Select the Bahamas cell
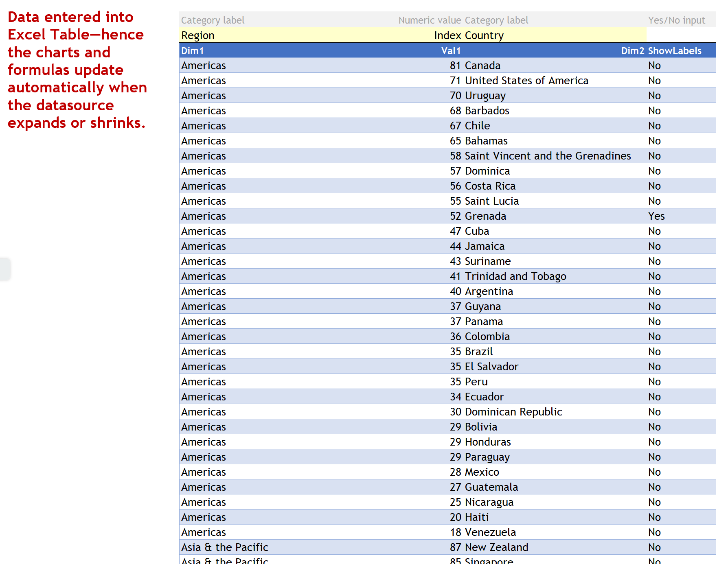The height and width of the screenshot is (564, 728). click(x=555, y=141)
